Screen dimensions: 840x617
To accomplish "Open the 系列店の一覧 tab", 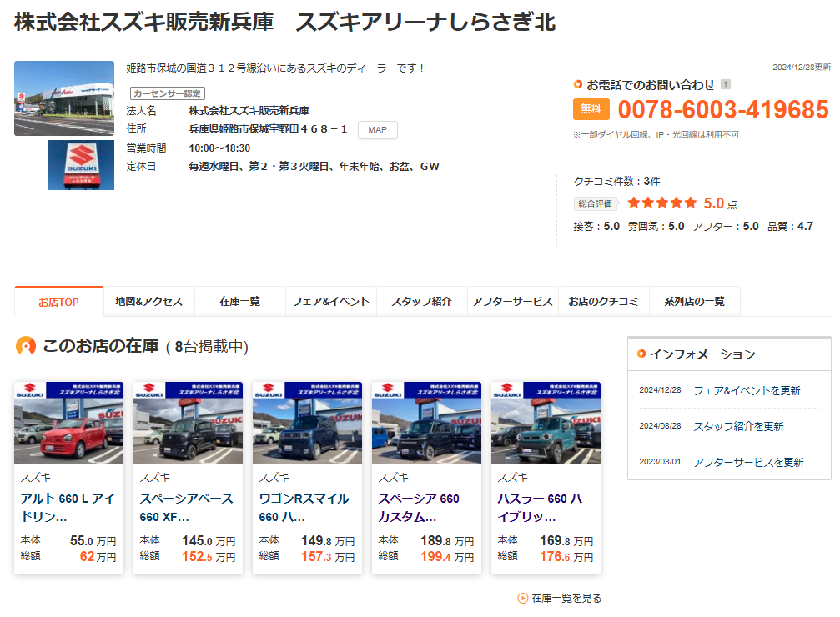I will (694, 302).
